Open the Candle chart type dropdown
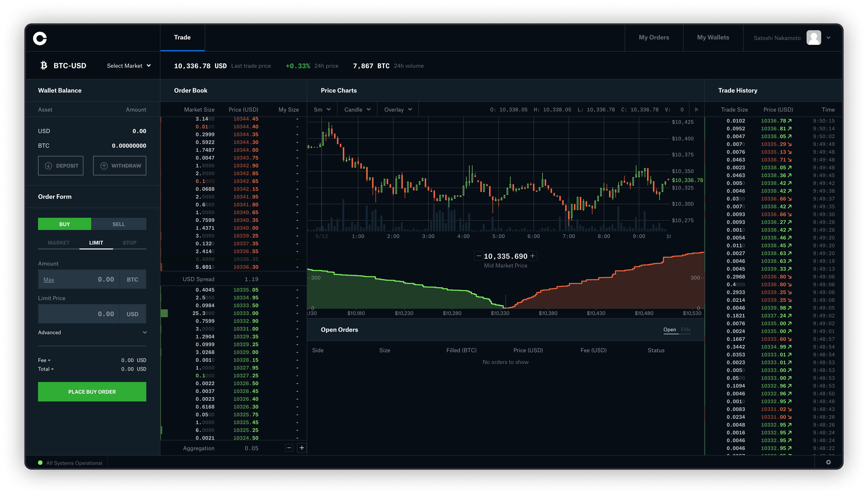The image size is (868, 495). coord(356,110)
